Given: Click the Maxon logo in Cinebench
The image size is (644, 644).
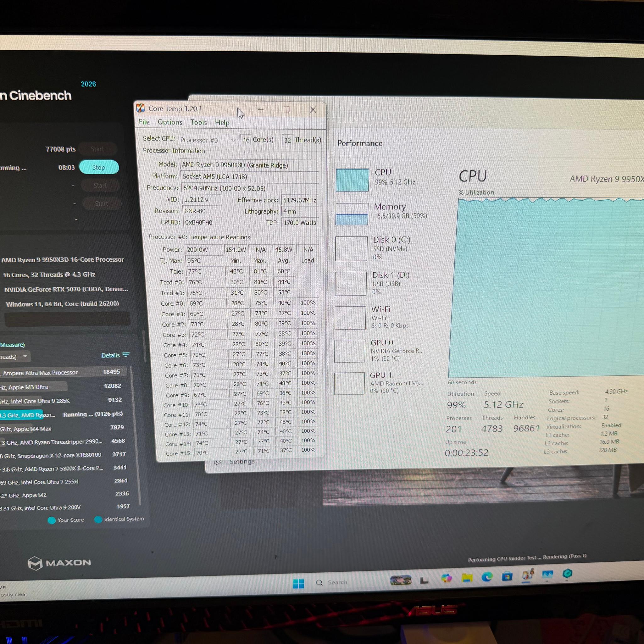Looking at the screenshot, I should pyautogui.click(x=59, y=563).
